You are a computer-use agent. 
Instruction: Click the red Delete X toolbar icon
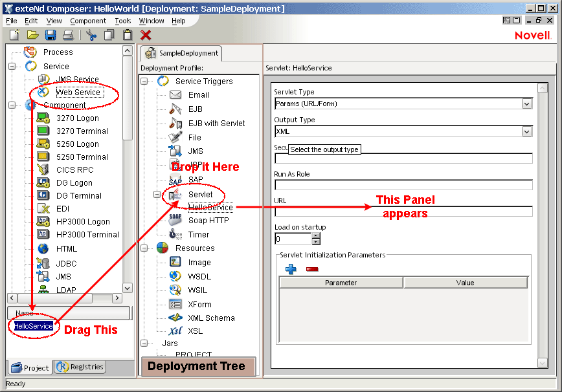click(x=146, y=35)
